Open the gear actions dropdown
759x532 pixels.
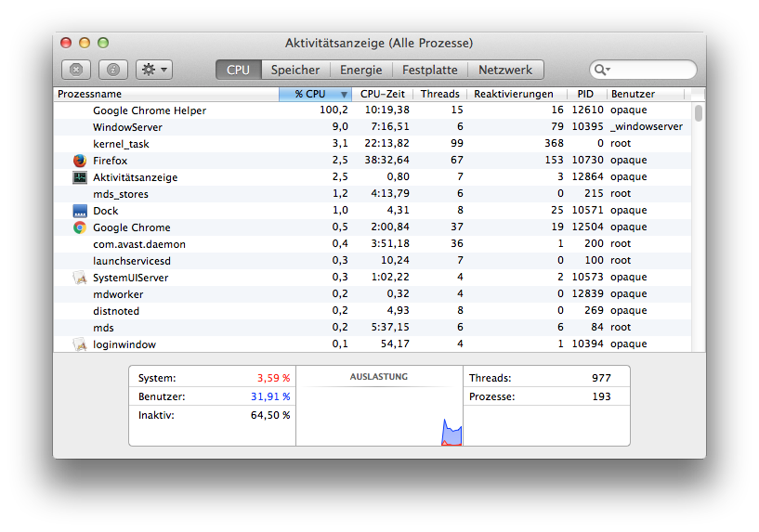153,70
